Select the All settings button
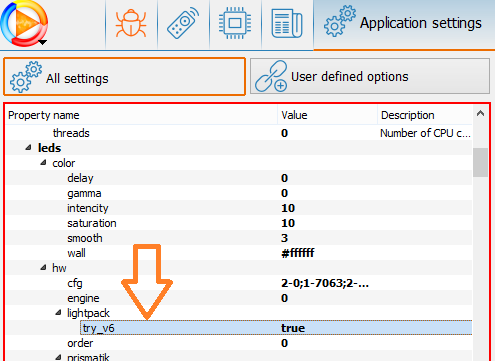 tap(124, 77)
